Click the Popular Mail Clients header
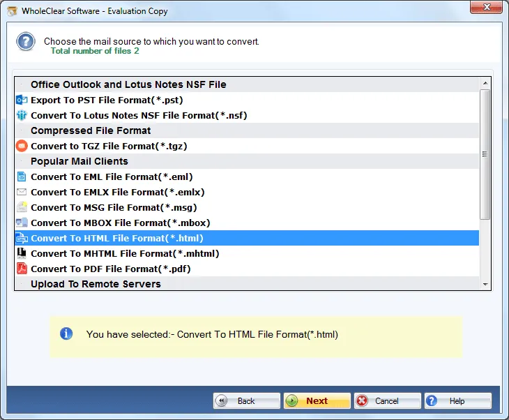This screenshot has height=420, width=509. pos(247,161)
